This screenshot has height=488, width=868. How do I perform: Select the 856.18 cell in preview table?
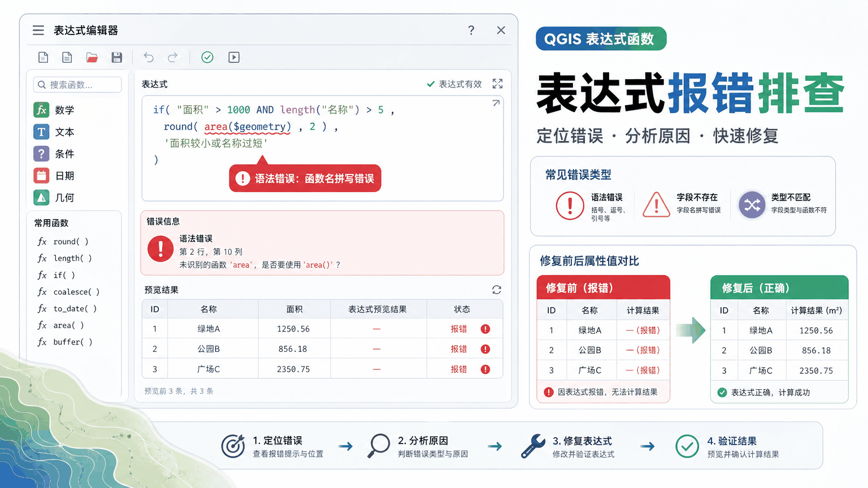[293, 349]
